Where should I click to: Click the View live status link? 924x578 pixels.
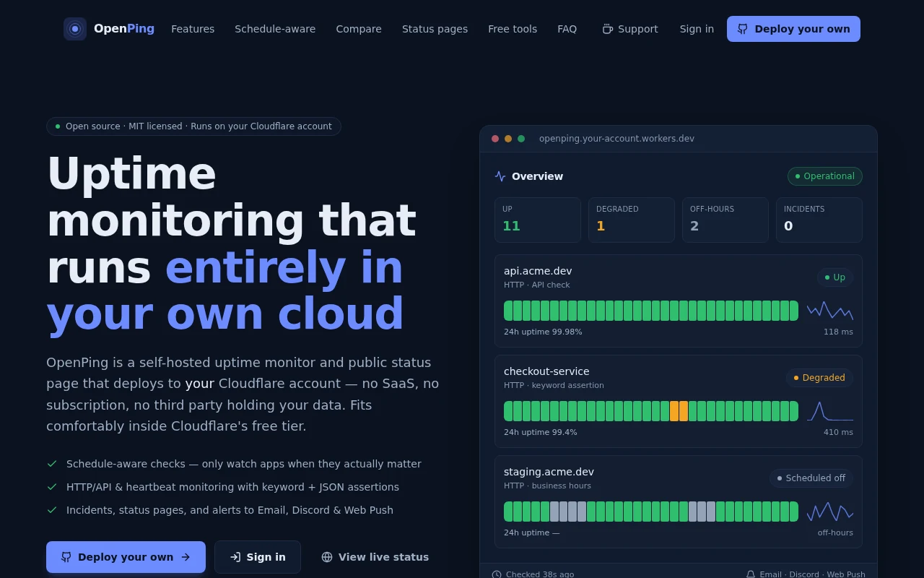(x=375, y=557)
